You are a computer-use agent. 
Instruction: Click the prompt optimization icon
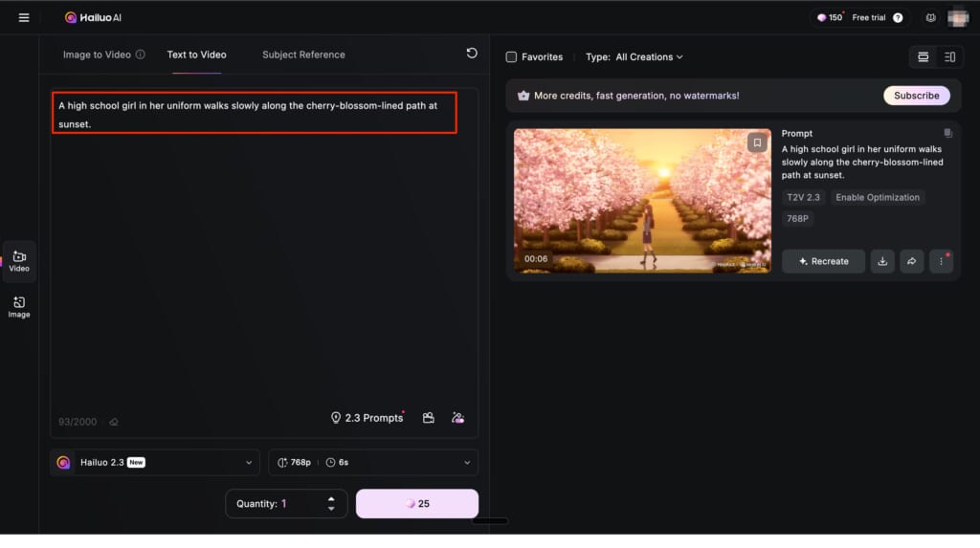point(458,417)
